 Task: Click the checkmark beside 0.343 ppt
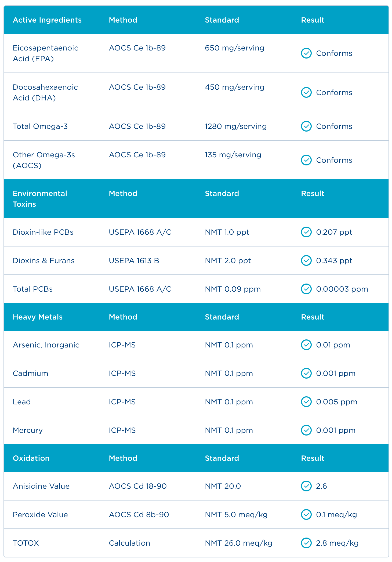306,260
